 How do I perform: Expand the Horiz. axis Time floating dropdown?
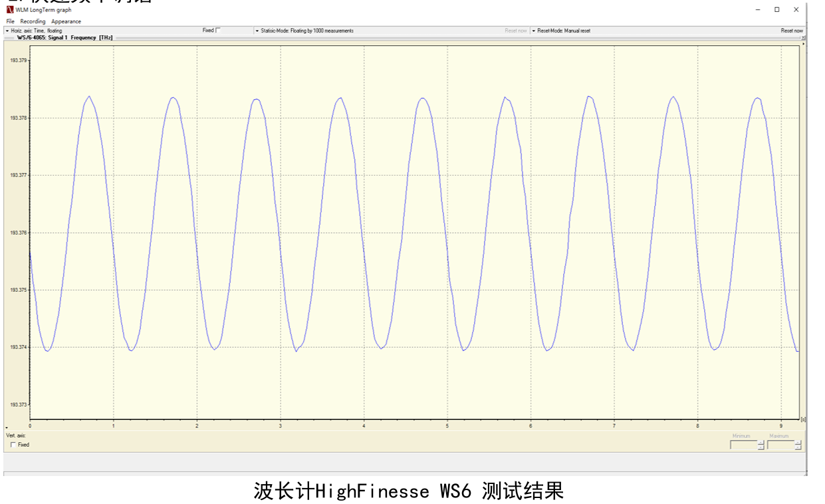pos(35,31)
